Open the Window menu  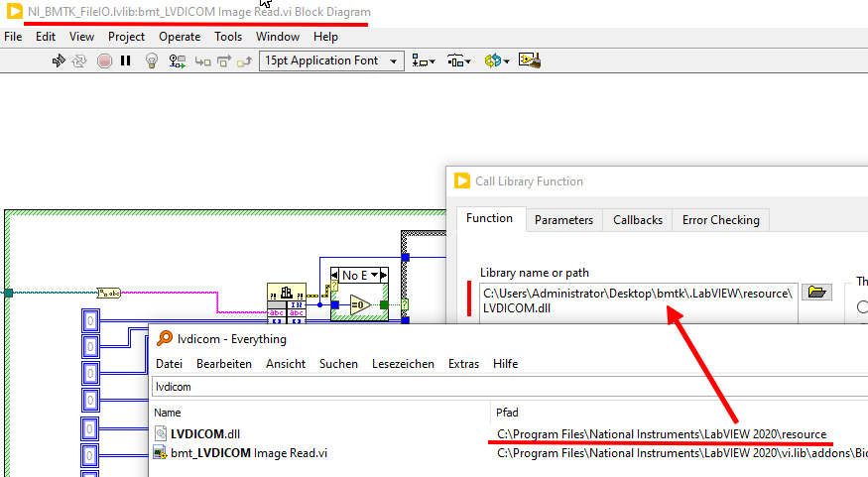[278, 37]
